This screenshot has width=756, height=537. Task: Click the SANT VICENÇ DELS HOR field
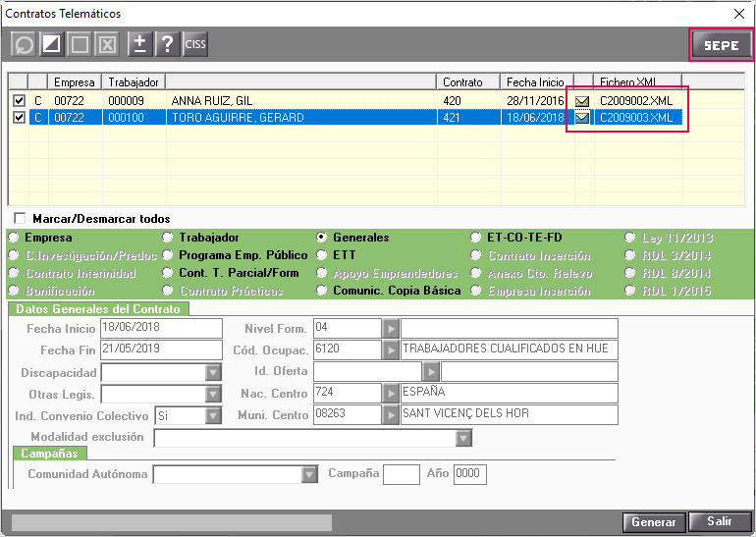pos(510,414)
